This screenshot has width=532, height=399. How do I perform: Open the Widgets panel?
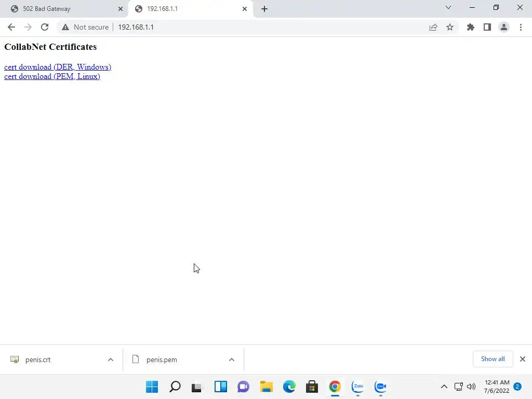point(220,387)
